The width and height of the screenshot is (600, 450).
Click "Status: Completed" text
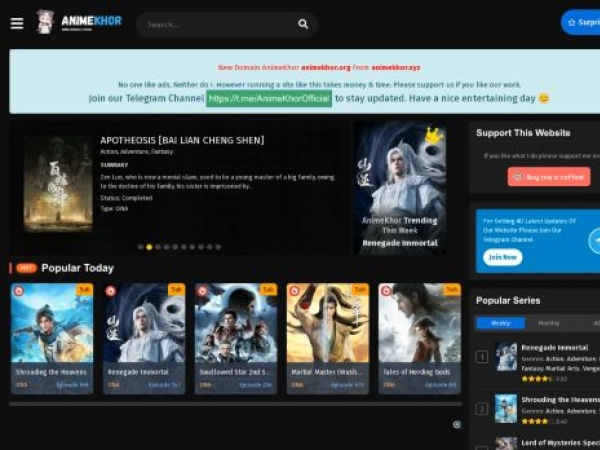click(127, 198)
